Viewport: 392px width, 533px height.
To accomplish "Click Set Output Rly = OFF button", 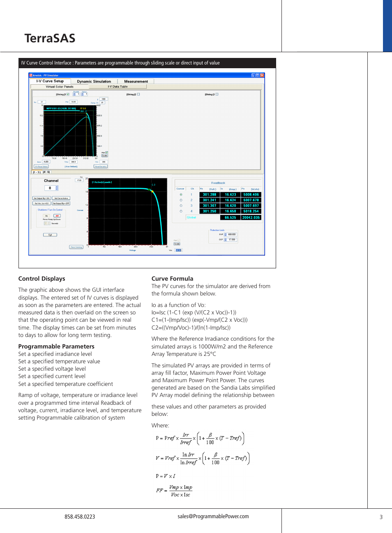I will tap(61, 203).
